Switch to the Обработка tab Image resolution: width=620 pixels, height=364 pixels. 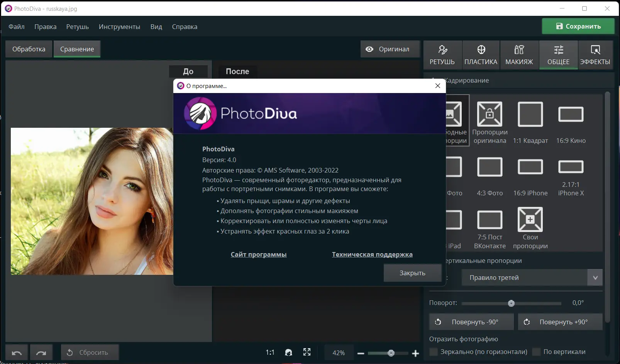coord(29,49)
